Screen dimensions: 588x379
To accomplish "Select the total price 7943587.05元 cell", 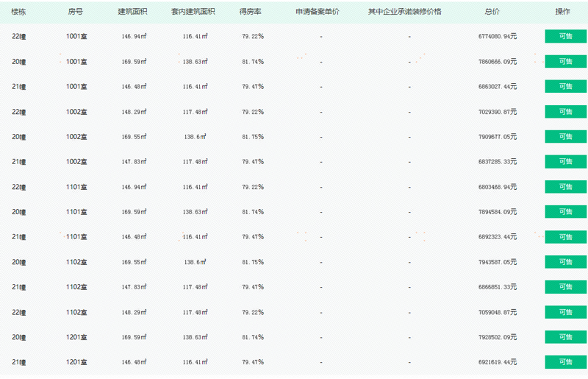I will pos(498,262).
